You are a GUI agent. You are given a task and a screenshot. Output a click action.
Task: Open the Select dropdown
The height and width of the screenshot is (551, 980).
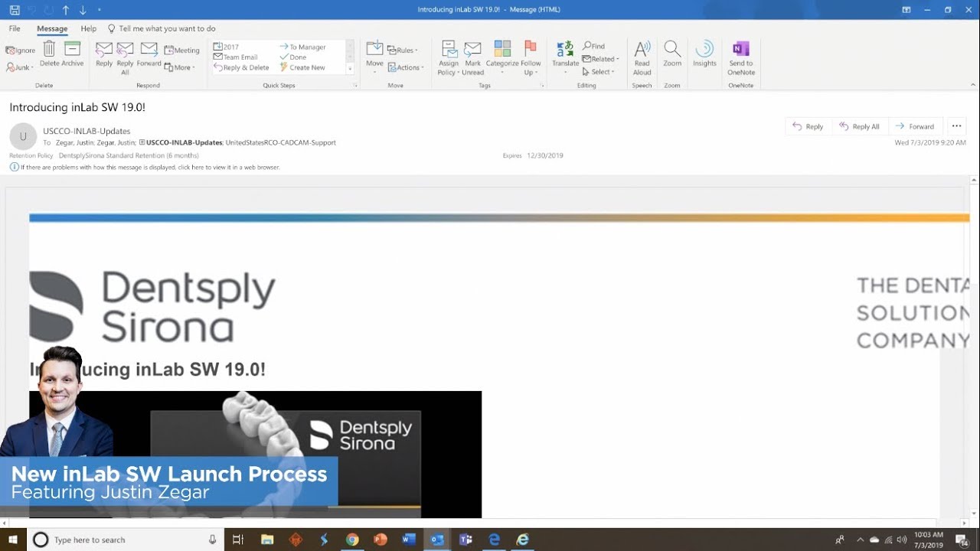600,72
